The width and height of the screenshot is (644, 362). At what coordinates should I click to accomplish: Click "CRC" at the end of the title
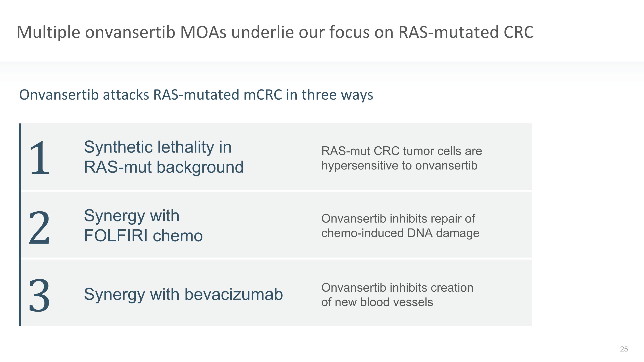[x=518, y=32]
